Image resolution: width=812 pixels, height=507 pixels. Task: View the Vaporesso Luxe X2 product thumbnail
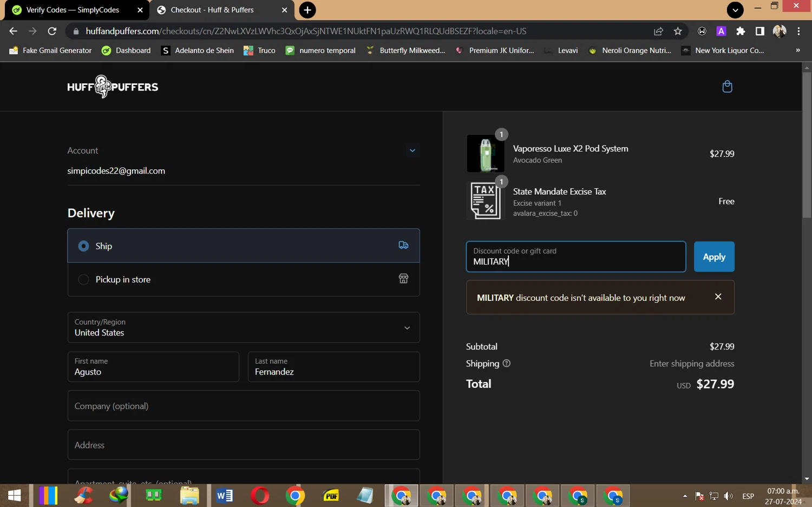(x=486, y=154)
